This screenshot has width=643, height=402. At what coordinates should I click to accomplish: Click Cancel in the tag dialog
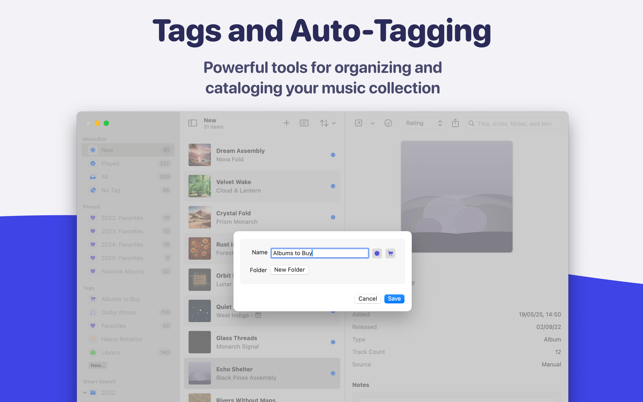(x=367, y=299)
